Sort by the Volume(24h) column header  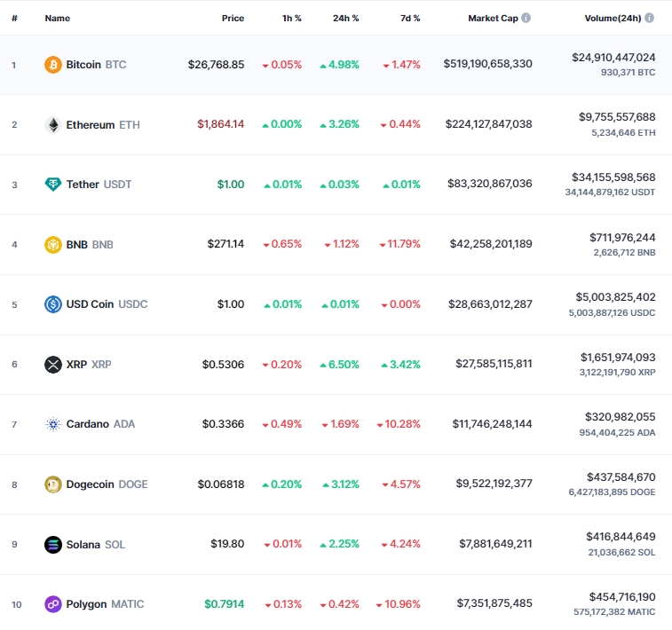coord(613,18)
